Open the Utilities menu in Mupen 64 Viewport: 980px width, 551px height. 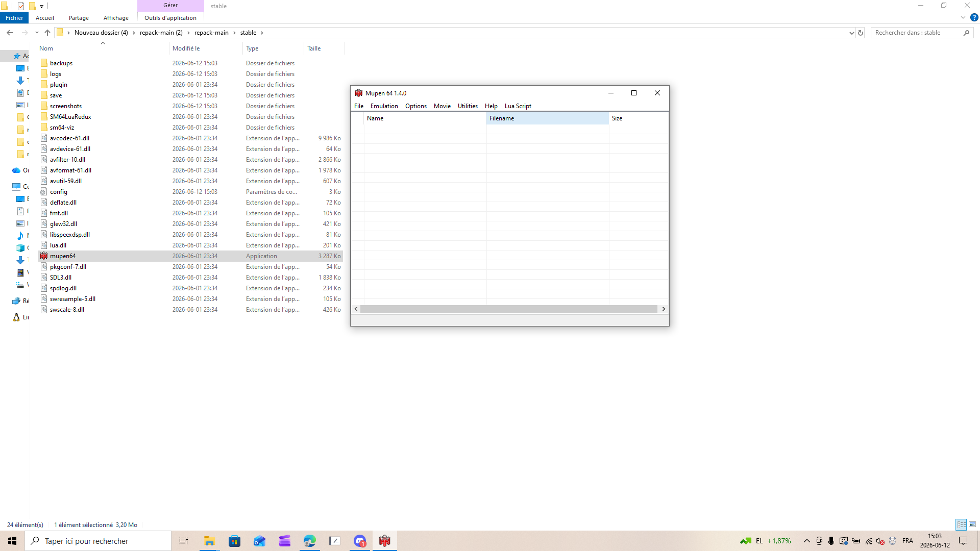coord(468,106)
